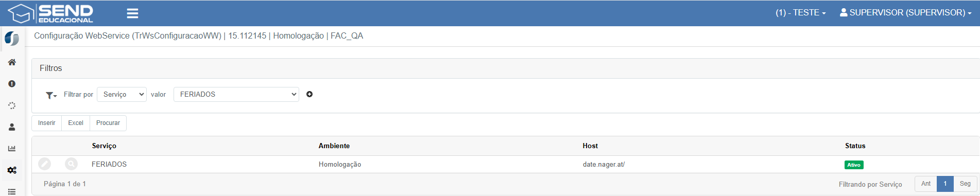Export the list with Excel button

click(76, 123)
